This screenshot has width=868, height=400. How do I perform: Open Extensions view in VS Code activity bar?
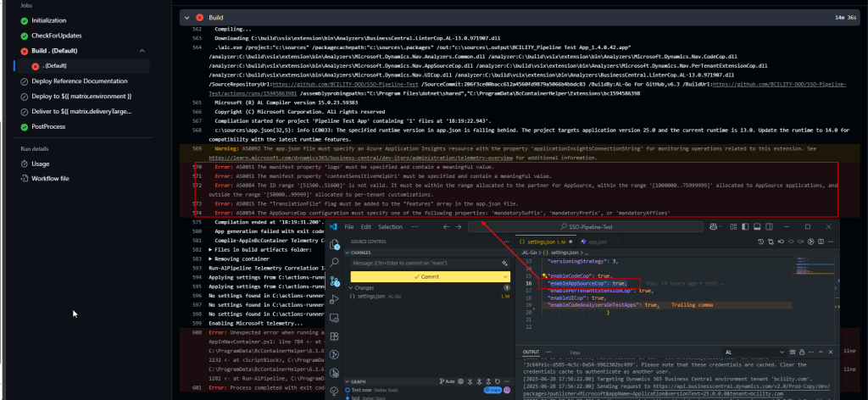pyautogui.click(x=334, y=336)
